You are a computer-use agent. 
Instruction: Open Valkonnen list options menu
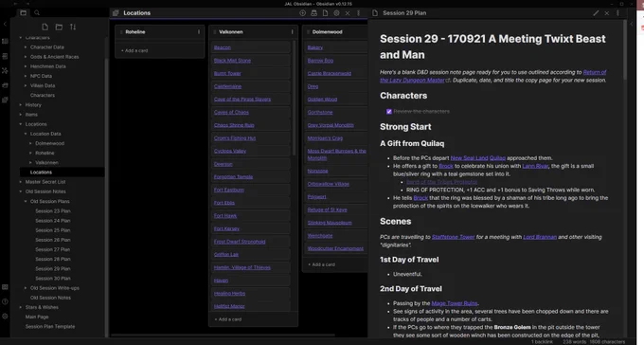pos(292,31)
